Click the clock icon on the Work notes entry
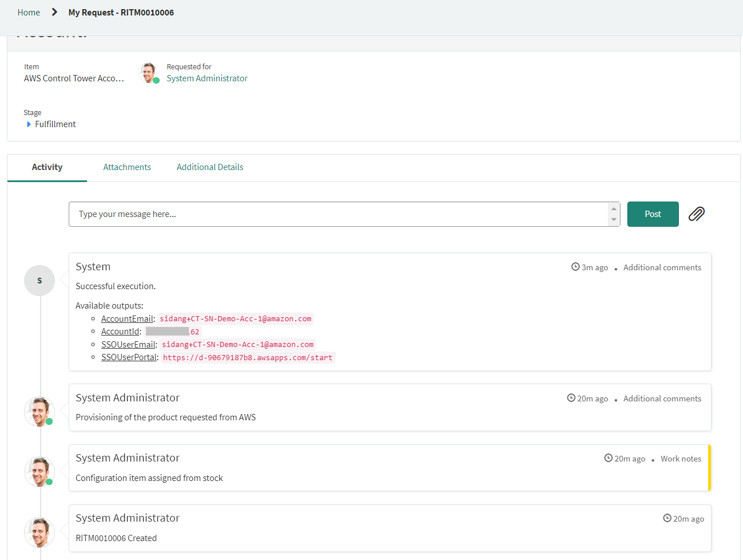 607,458
